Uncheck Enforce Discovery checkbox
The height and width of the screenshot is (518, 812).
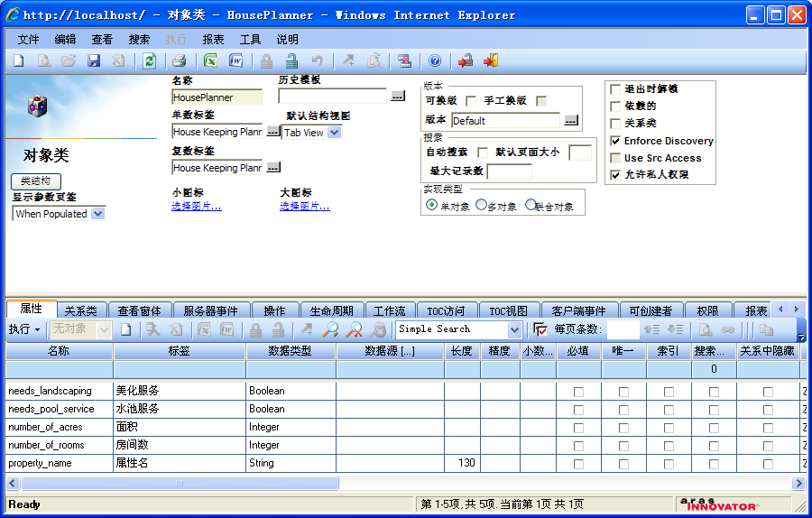615,141
